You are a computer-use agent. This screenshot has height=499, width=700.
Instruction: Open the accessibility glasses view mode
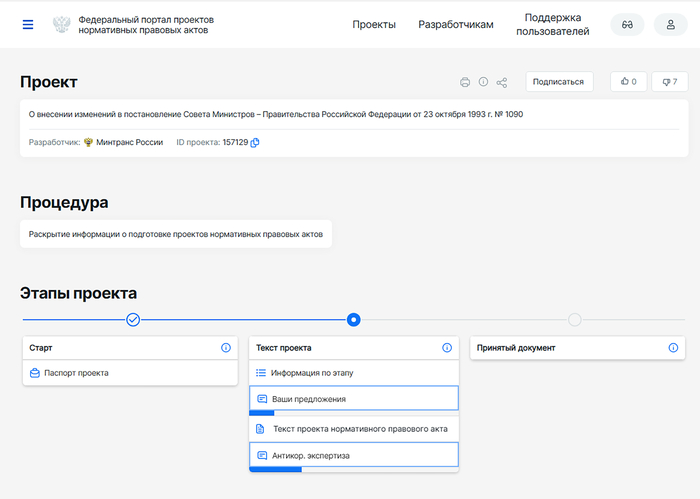627,25
